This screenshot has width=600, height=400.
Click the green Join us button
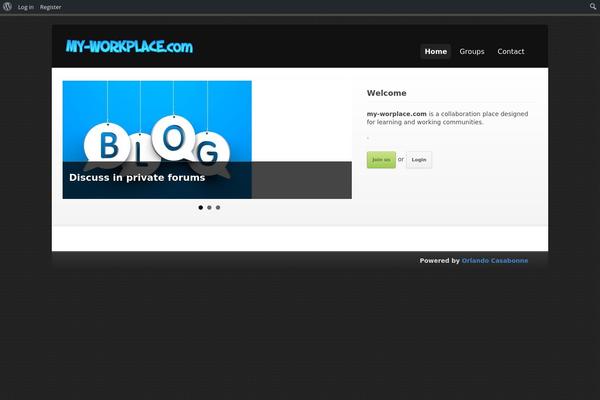[381, 160]
